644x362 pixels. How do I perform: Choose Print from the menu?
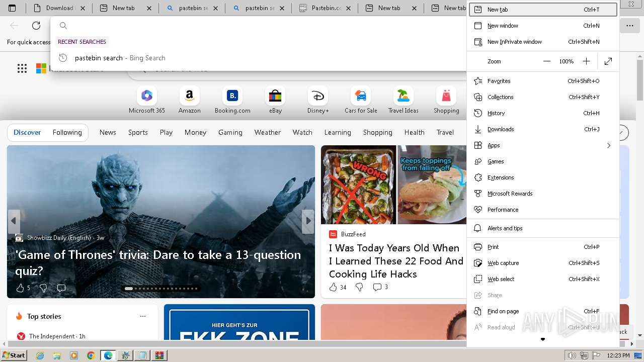(543, 247)
